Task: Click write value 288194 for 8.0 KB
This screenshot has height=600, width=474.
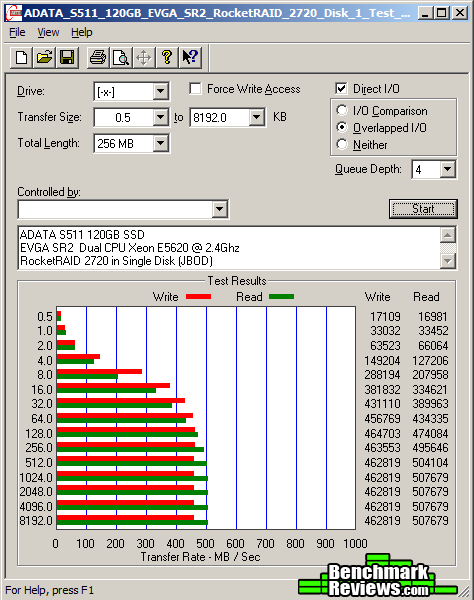Action: [382, 375]
